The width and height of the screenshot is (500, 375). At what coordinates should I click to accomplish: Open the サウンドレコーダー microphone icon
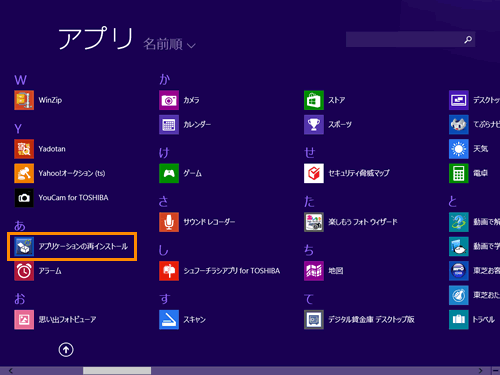169,222
